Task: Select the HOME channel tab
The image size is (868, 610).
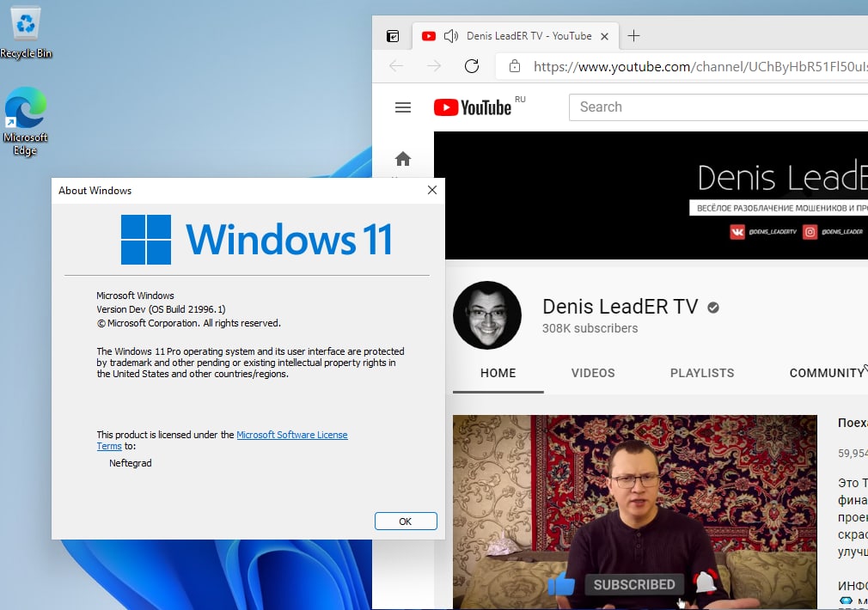Action: click(498, 373)
